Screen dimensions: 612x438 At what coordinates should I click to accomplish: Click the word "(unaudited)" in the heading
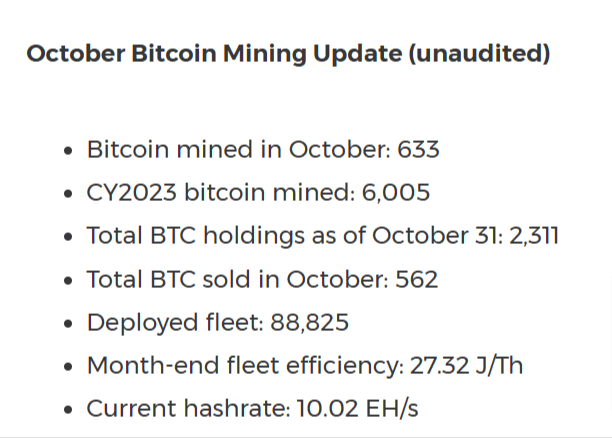tap(478, 54)
